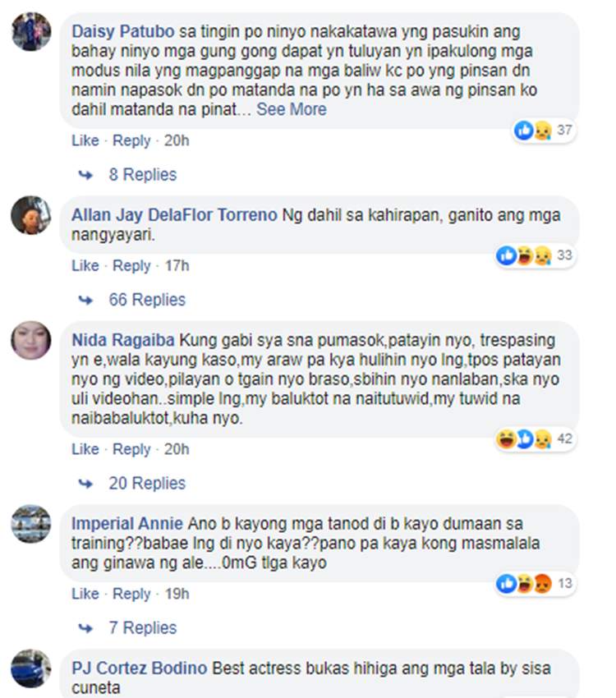The image size is (616, 698).
Task: Open reactions on Nida Ragaiba's comment
Action: [536, 439]
